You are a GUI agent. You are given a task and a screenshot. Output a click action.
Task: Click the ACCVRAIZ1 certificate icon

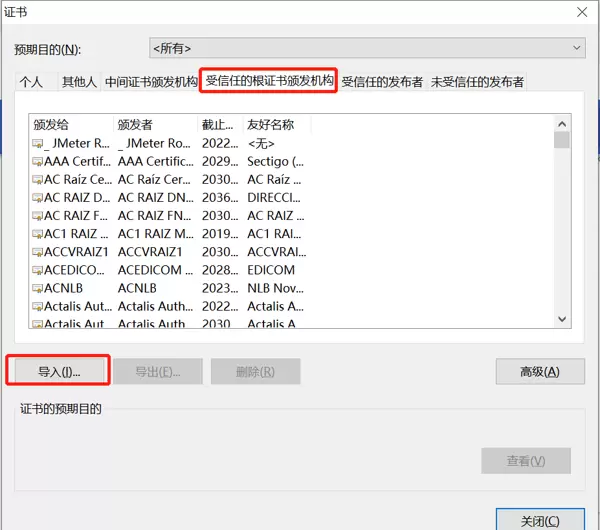(37, 252)
